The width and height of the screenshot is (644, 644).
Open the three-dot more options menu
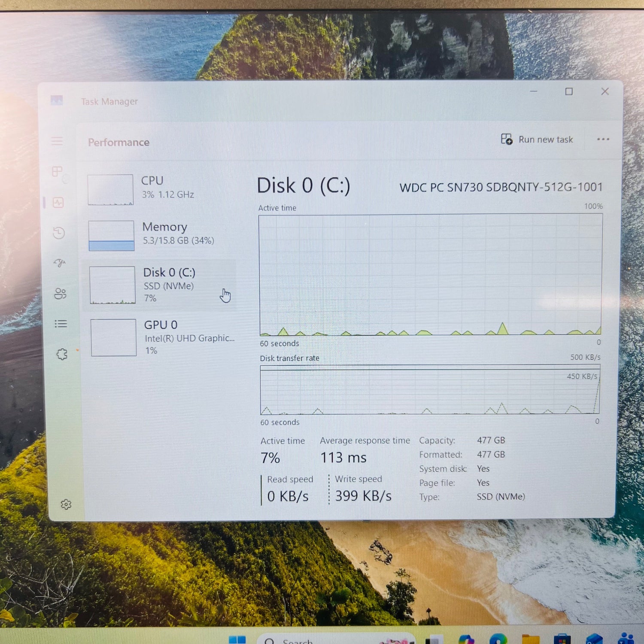[603, 139]
